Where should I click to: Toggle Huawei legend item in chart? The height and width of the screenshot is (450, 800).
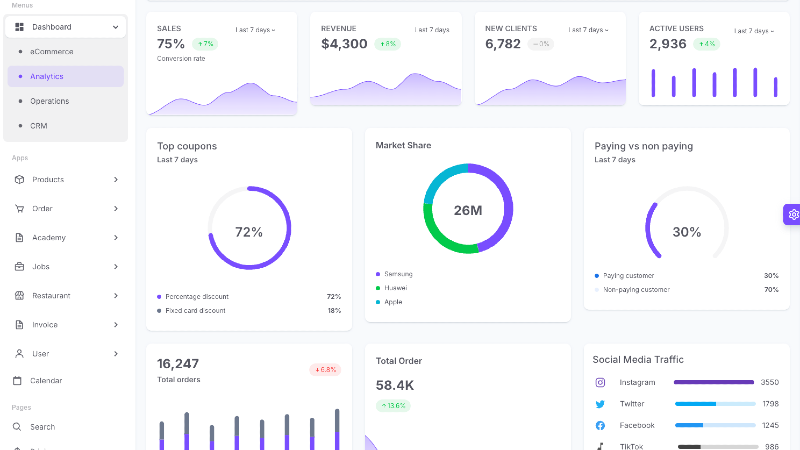click(396, 288)
